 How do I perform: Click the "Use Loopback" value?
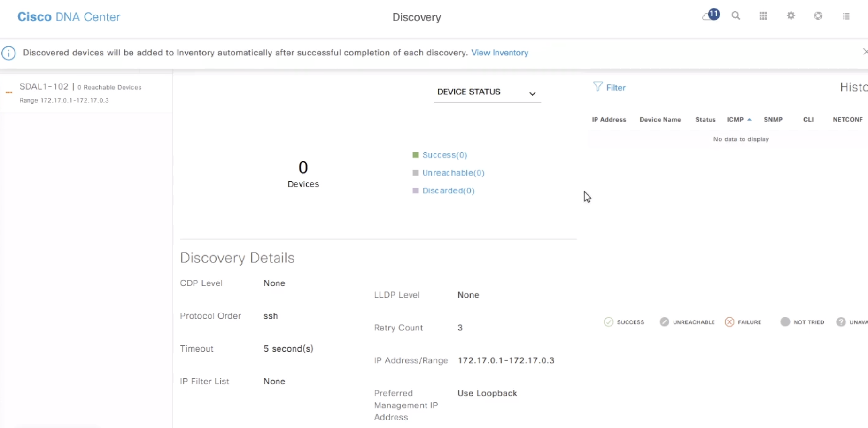coord(487,393)
